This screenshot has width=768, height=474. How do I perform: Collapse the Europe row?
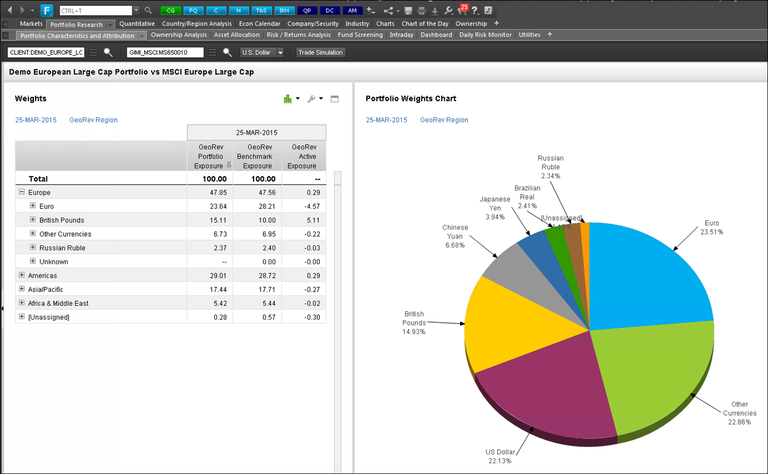[22, 192]
